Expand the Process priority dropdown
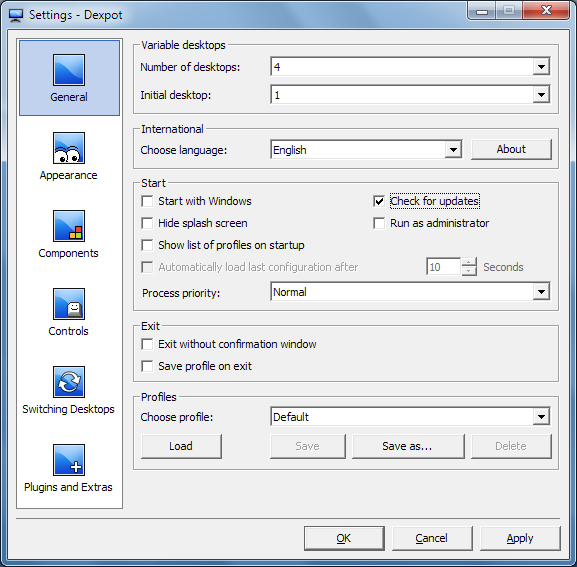The image size is (577, 567). tap(541, 292)
